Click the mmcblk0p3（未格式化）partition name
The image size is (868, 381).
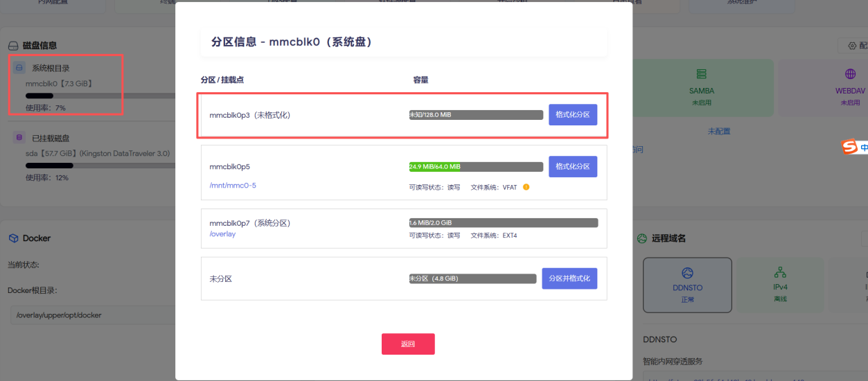point(250,115)
